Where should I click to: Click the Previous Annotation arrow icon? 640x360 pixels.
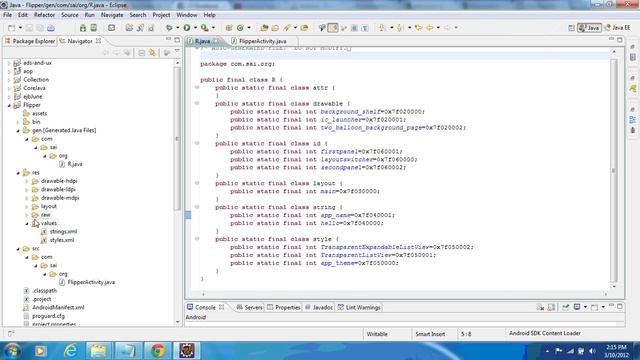point(400,28)
